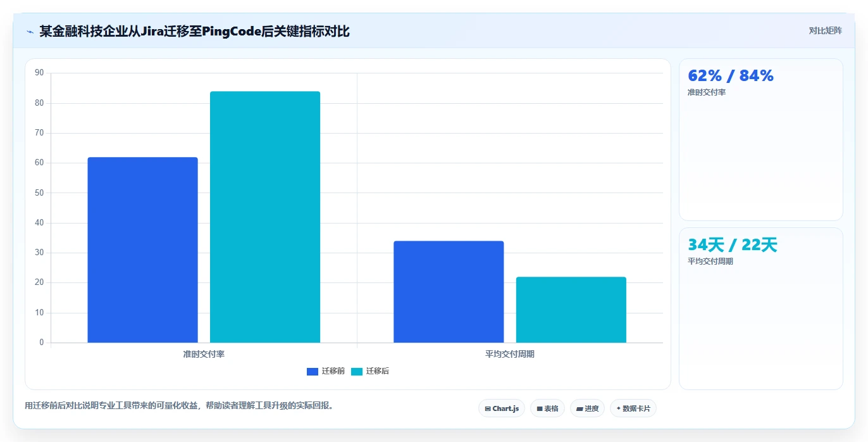Click the y-axis value 90

(39, 73)
